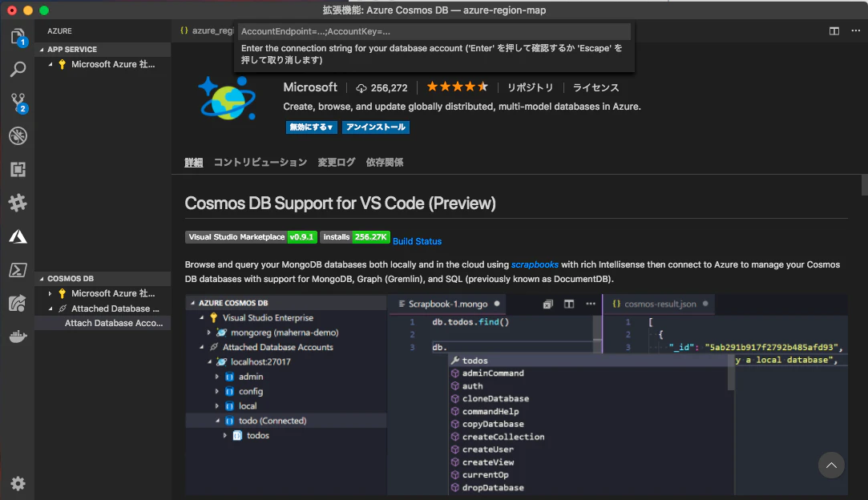The image size is (868, 500).
Task: Click the connection string input field
Action: (434, 31)
